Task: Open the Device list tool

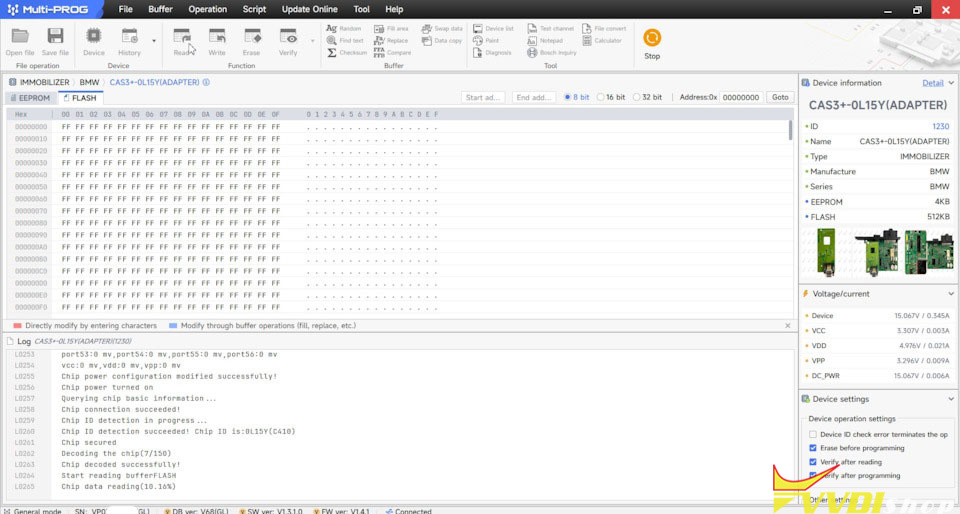Action: point(493,29)
